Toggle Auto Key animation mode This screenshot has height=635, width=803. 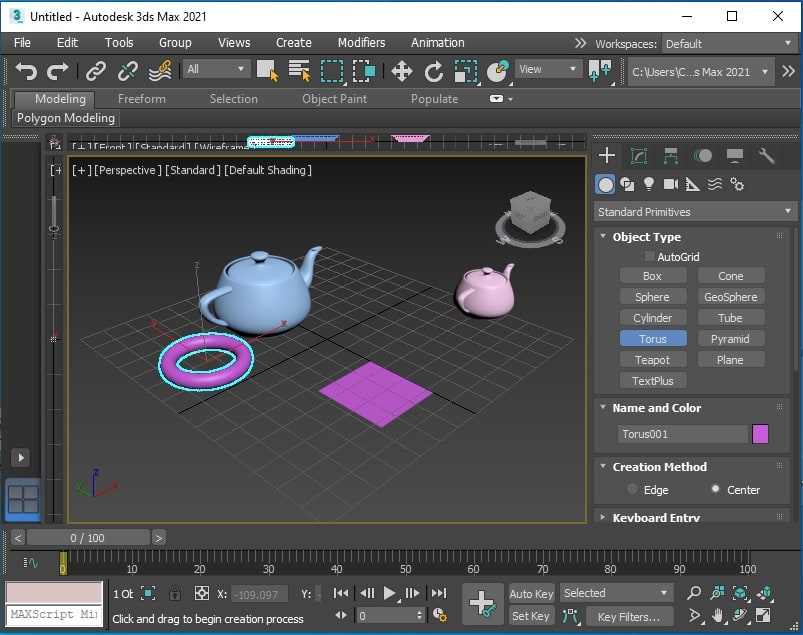click(531, 594)
